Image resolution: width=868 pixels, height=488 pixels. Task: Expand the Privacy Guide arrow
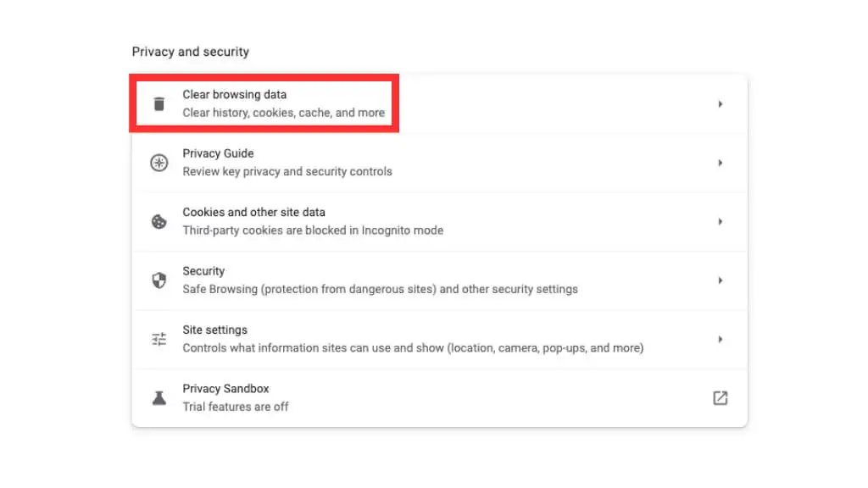tap(720, 163)
